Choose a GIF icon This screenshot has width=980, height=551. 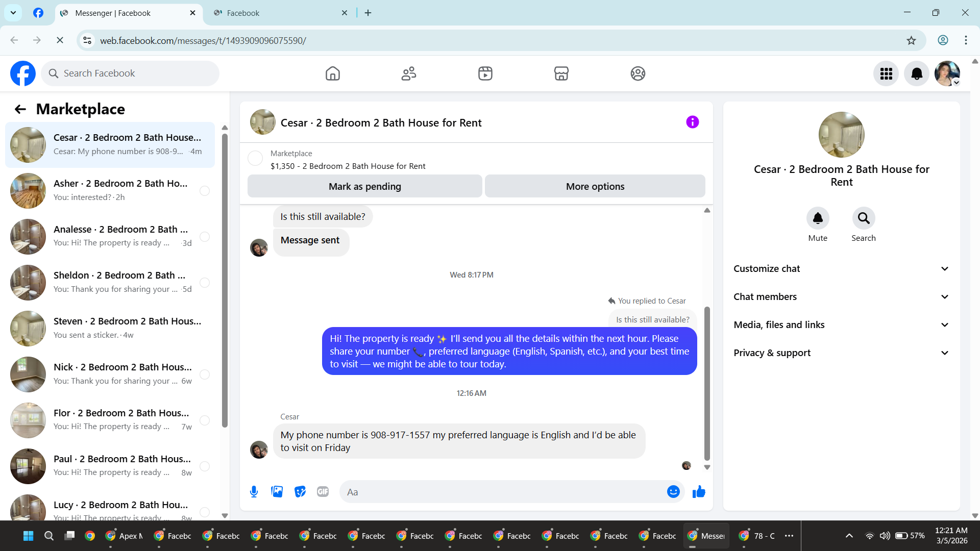pos(323,492)
